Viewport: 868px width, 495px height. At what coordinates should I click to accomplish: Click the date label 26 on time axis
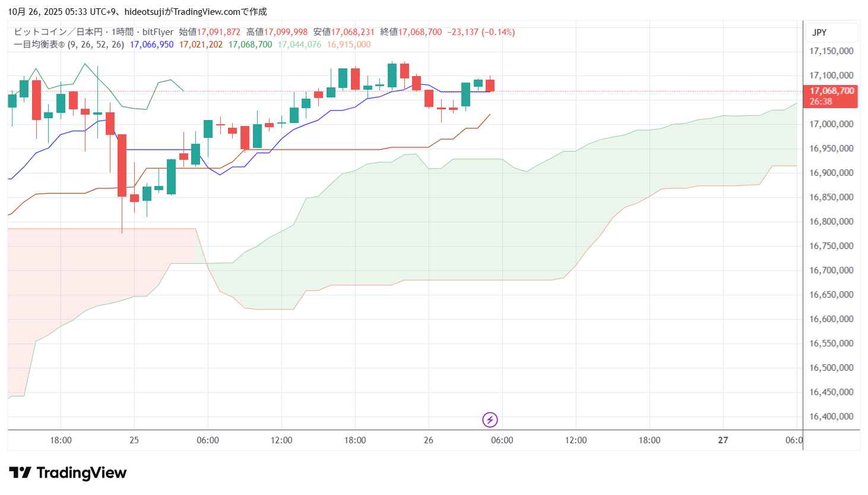pyautogui.click(x=429, y=440)
